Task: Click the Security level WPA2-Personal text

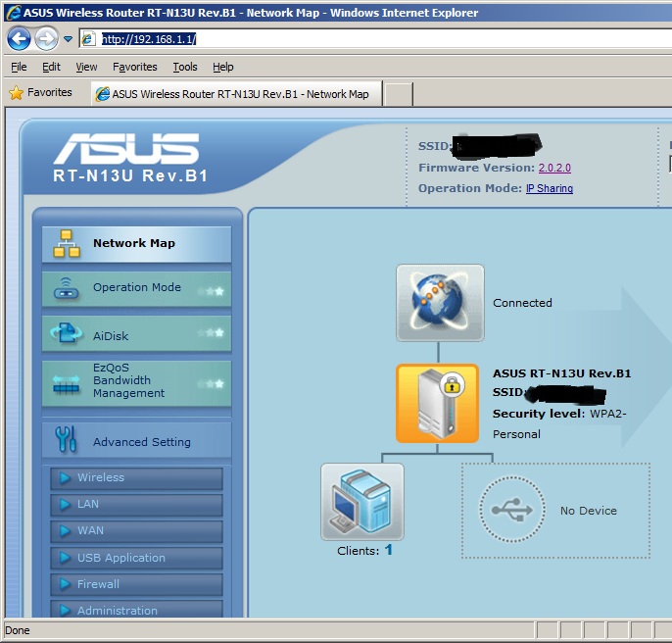Action: pos(559,423)
